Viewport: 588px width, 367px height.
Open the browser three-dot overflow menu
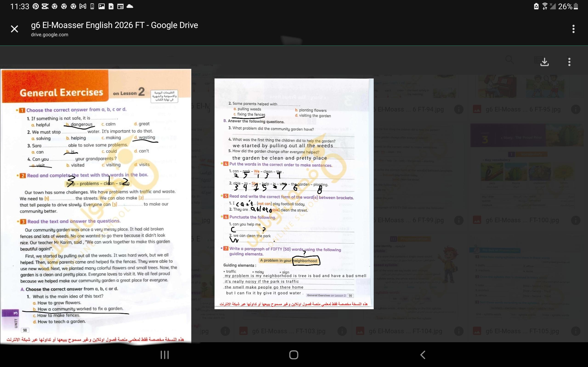pyautogui.click(x=573, y=29)
